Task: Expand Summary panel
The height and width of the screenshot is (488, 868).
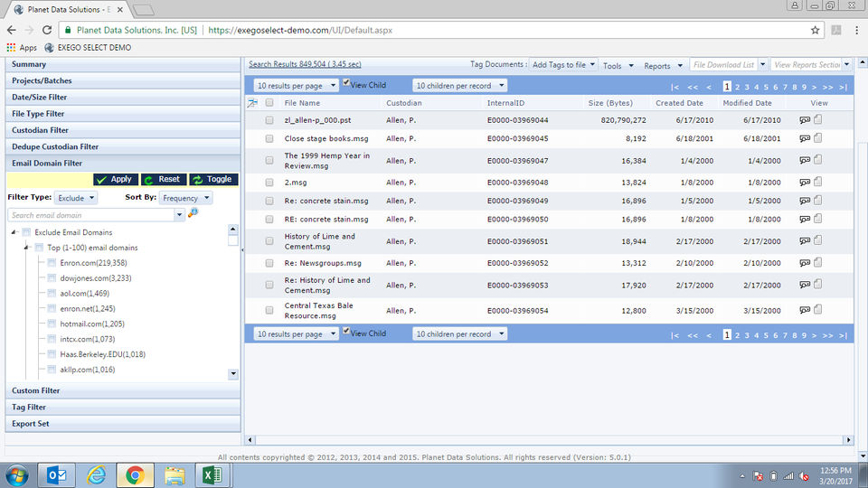Action: (123, 64)
